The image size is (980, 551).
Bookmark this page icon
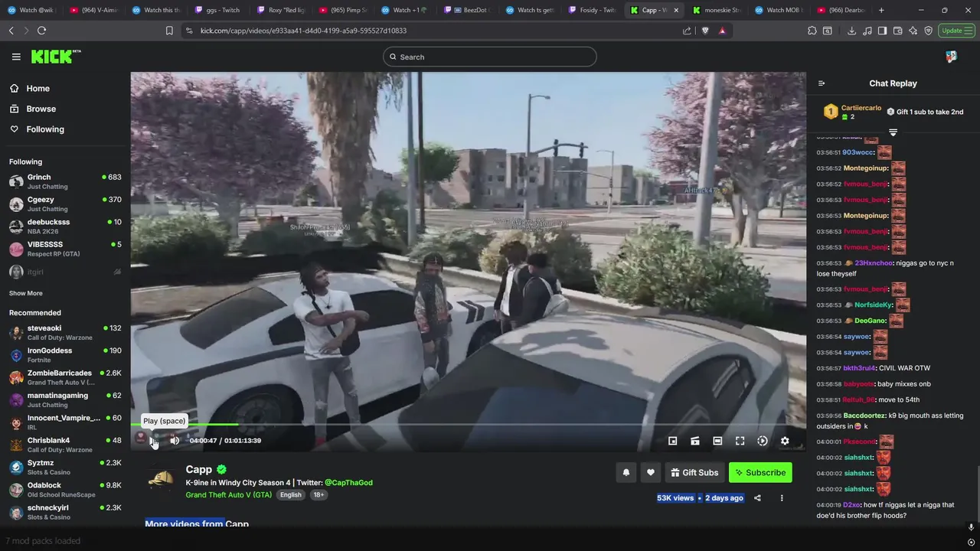coord(169,31)
